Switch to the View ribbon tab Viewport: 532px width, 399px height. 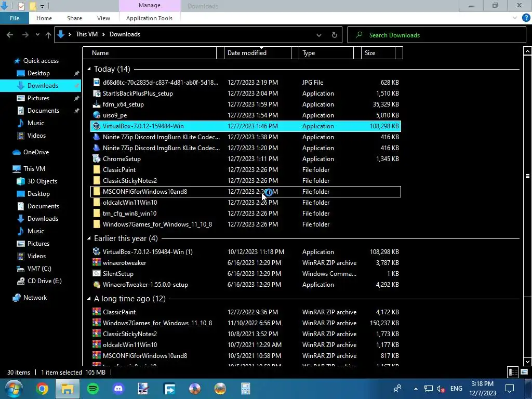click(x=103, y=18)
